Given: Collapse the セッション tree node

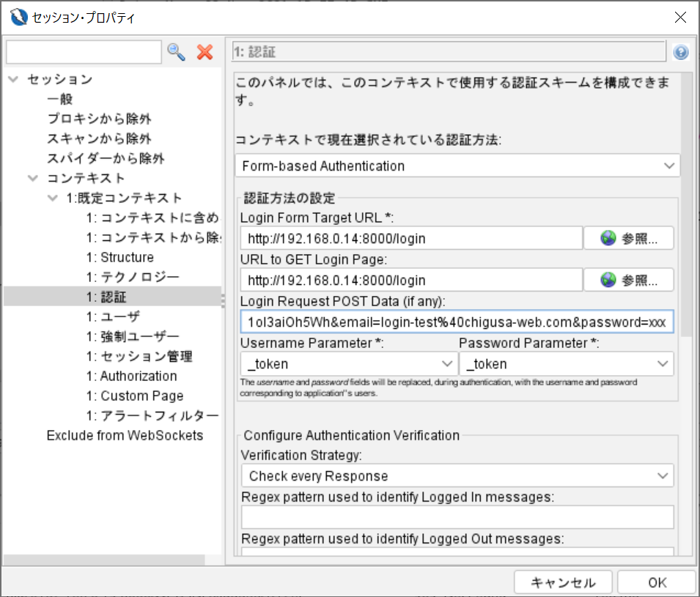Looking at the screenshot, I should (x=13, y=79).
